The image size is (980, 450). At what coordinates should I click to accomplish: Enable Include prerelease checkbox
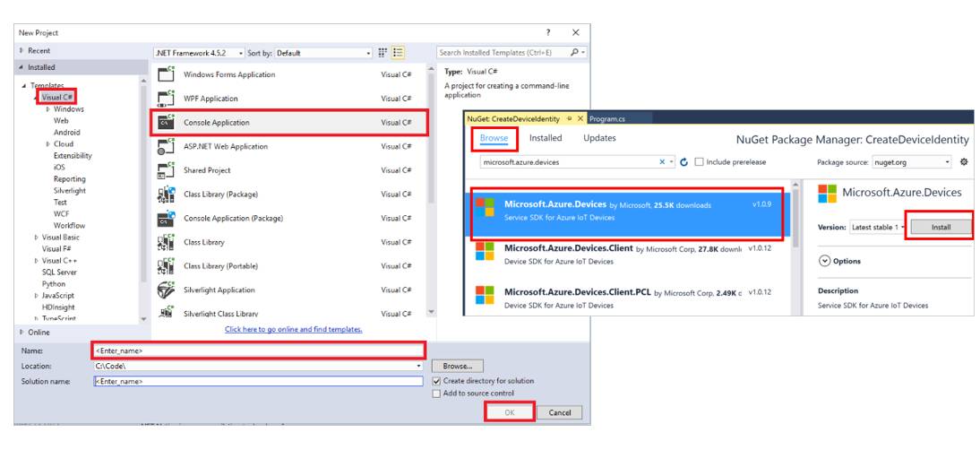pos(699,162)
